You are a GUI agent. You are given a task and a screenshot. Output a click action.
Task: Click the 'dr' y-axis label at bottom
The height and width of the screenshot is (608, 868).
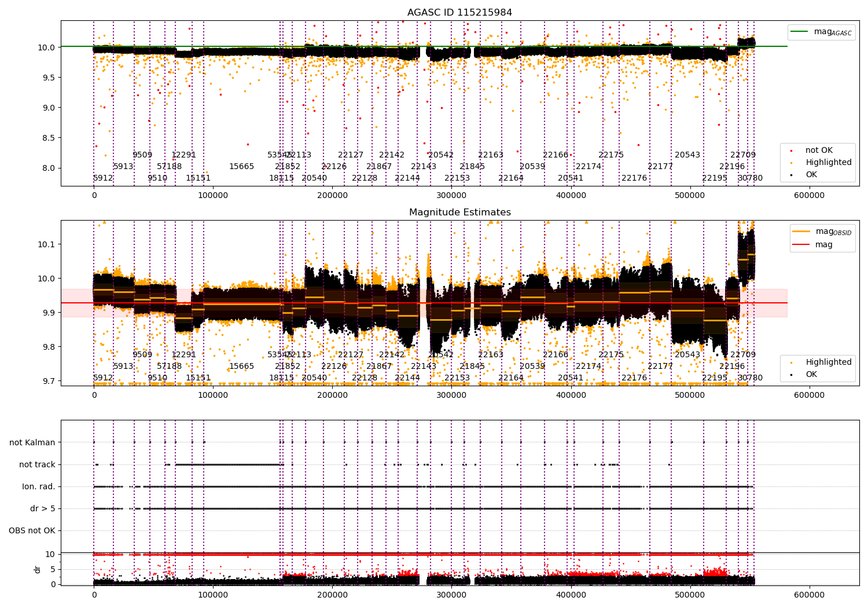click(x=38, y=569)
